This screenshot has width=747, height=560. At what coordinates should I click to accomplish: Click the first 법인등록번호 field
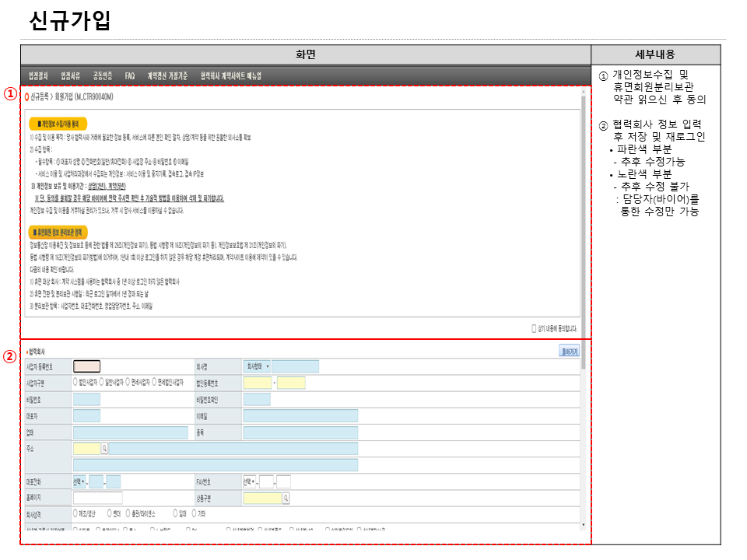coord(258,383)
